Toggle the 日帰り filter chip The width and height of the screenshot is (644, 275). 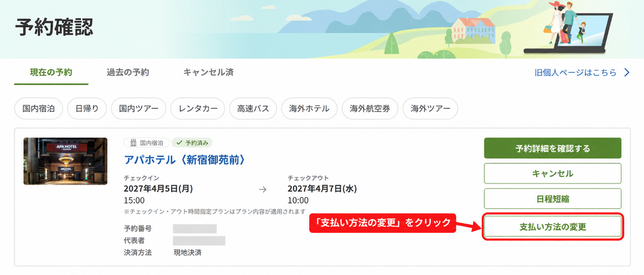pyautogui.click(x=87, y=109)
